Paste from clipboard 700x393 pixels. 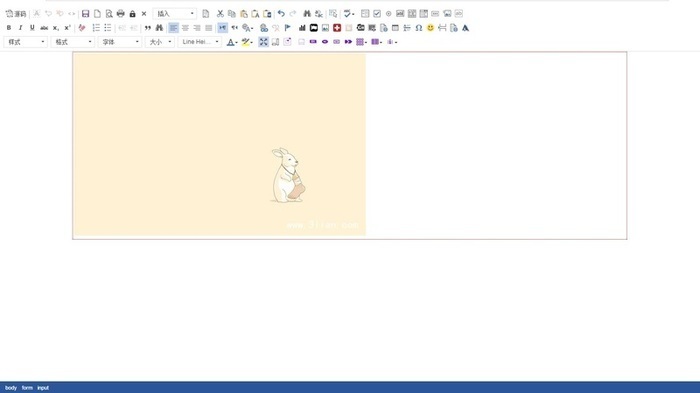[x=243, y=14]
